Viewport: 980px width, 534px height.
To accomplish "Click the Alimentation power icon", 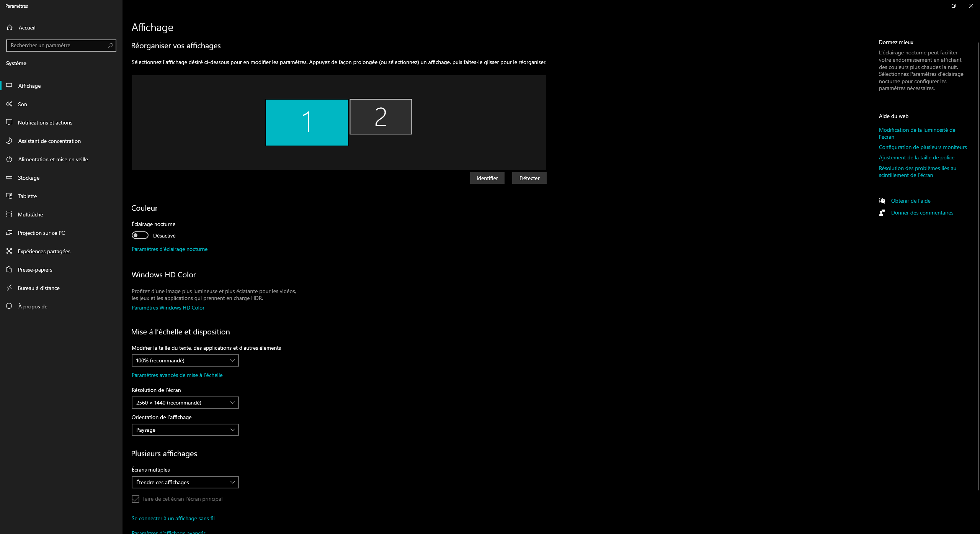I will pyautogui.click(x=9, y=159).
